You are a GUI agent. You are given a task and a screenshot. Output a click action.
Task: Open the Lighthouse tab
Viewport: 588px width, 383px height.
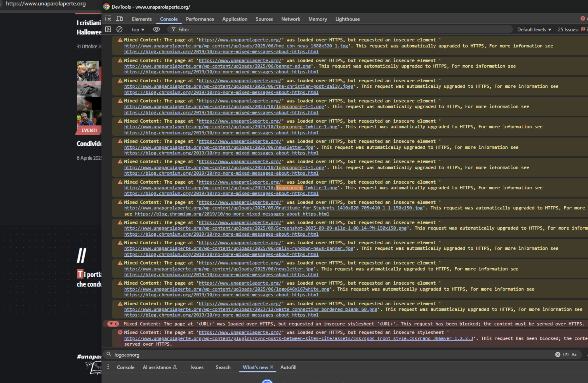click(x=347, y=19)
